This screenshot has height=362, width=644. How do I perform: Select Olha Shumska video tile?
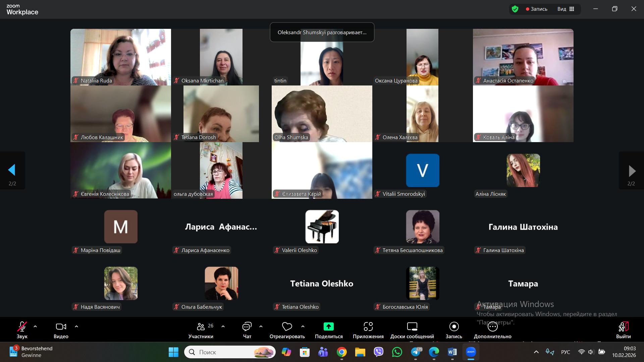coord(322,114)
